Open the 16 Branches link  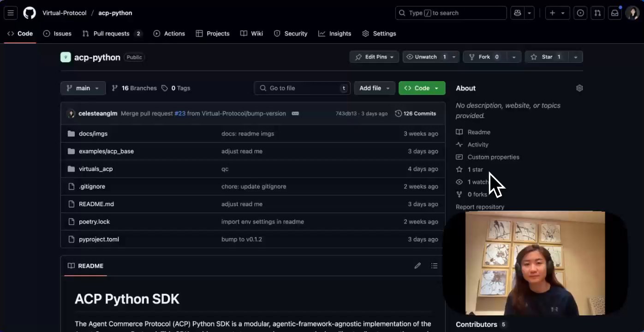(134, 88)
